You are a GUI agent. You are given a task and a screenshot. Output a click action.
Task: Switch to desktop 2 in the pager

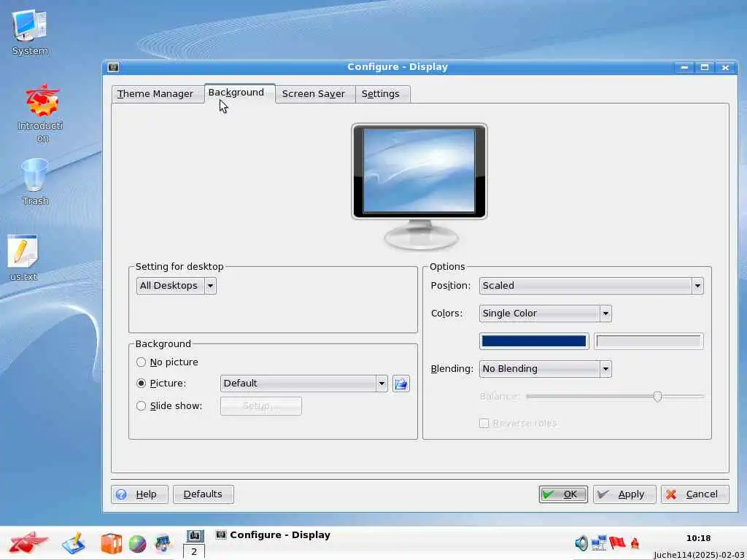click(x=194, y=552)
